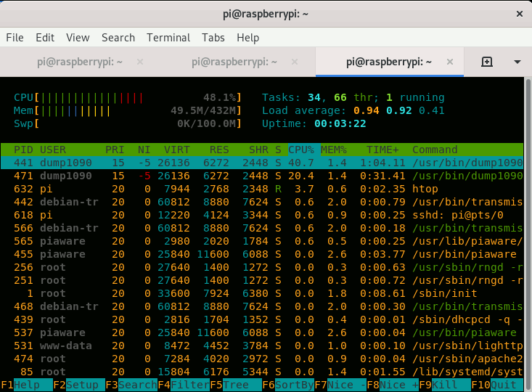The width and height of the screenshot is (532, 392).
Task: Sort by the Command column header
Action: [x=435, y=150]
